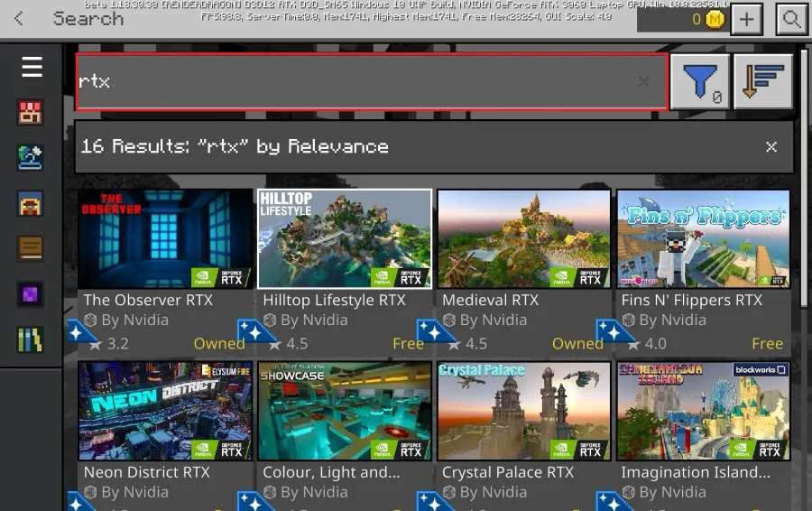Click the magnifier search icon in the header
812x511 pixels.
pyautogui.click(x=791, y=20)
